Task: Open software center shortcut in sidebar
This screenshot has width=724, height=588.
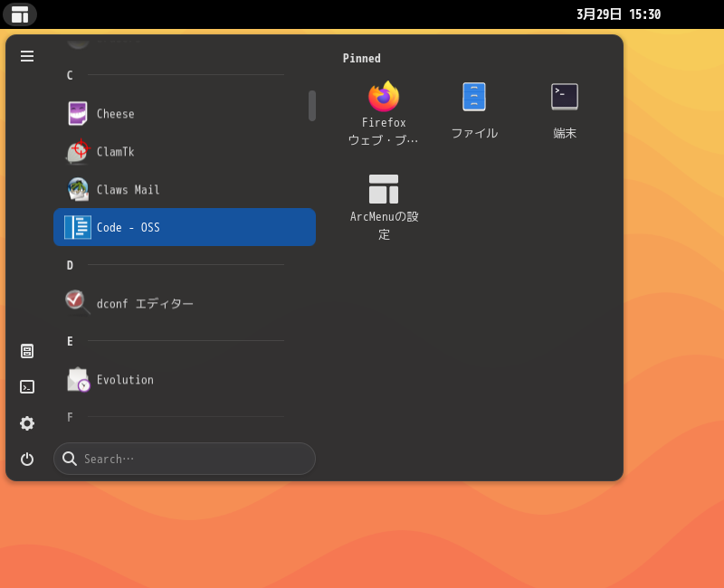Action: (x=27, y=351)
